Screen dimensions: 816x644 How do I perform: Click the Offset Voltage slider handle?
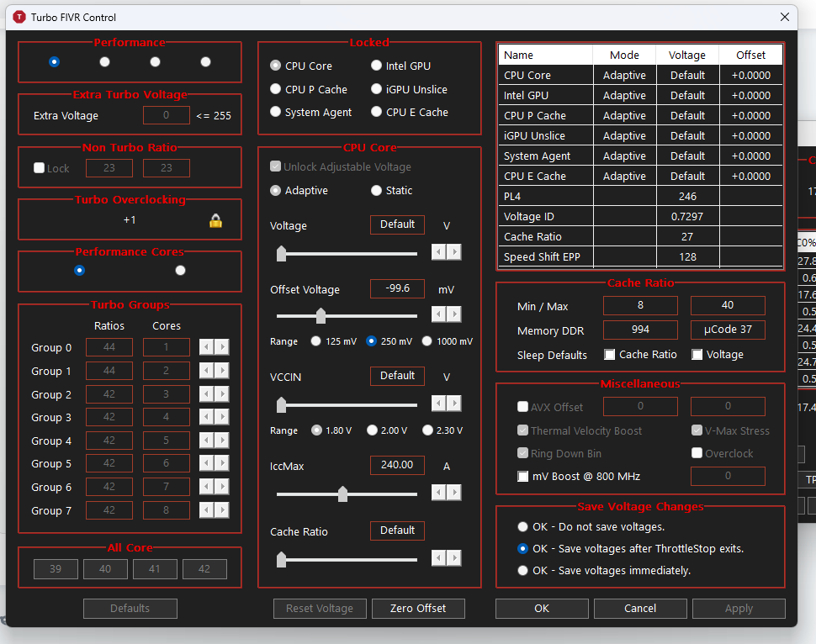pyautogui.click(x=321, y=315)
